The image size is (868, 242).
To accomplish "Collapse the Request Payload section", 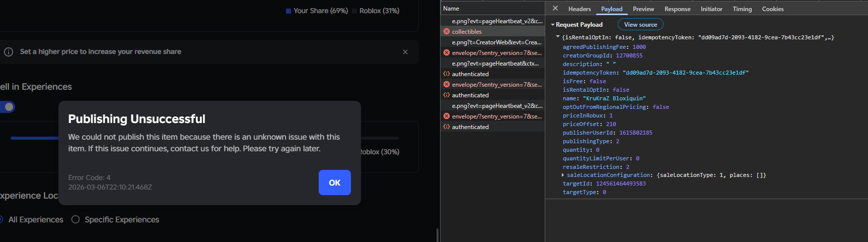I will coord(553,25).
